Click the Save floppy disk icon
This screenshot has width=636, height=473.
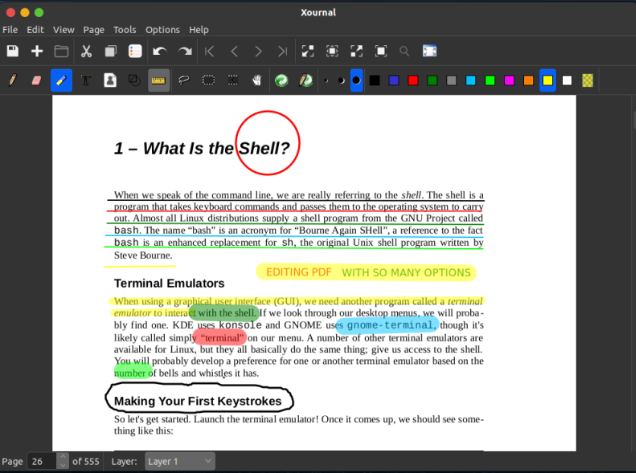pos(12,51)
